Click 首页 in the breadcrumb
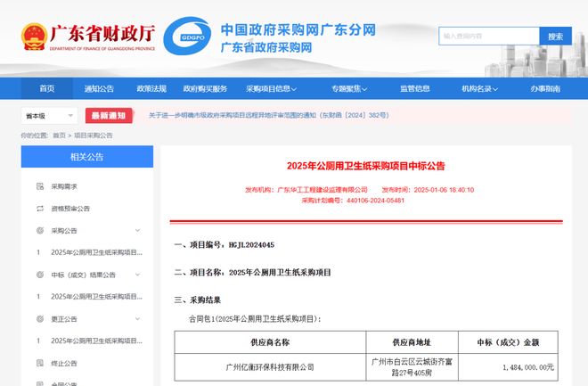The width and height of the screenshot is (588, 386). (59, 136)
